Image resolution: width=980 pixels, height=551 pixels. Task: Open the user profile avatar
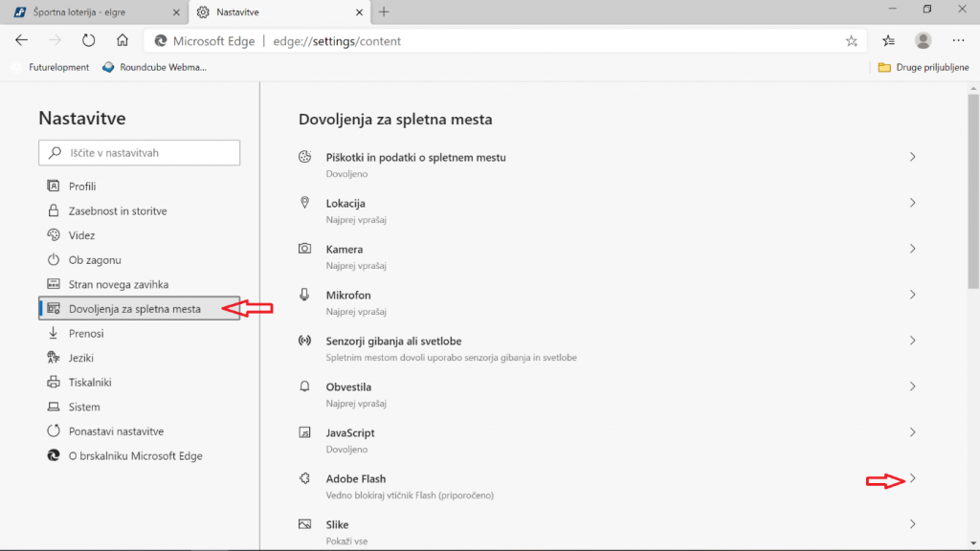point(924,40)
